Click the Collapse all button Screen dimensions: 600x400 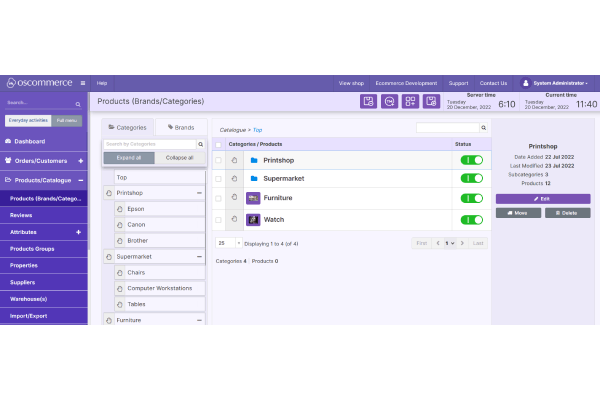[x=179, y=158]
